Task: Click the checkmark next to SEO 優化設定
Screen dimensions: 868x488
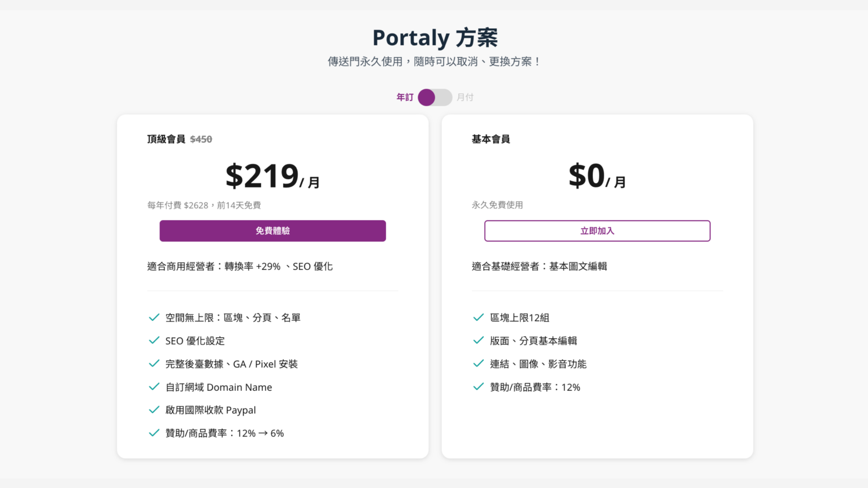Action: [154, 341]
